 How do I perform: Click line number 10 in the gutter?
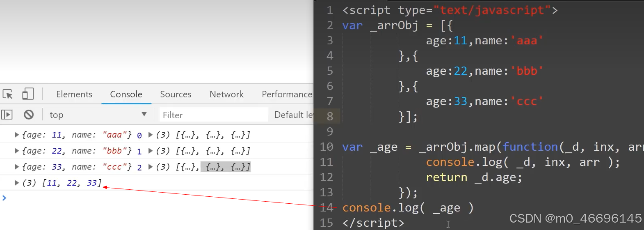[x=327, y=147]
